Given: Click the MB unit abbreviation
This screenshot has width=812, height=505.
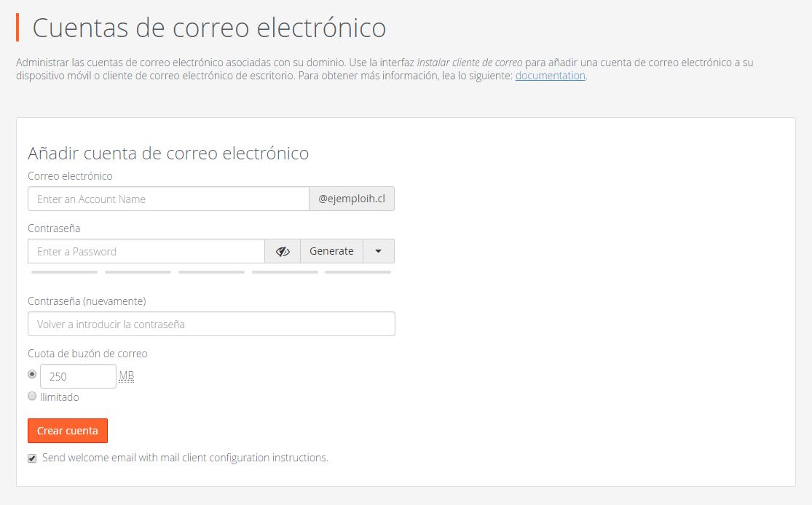Looking at the screenshot, I should 127,375.
